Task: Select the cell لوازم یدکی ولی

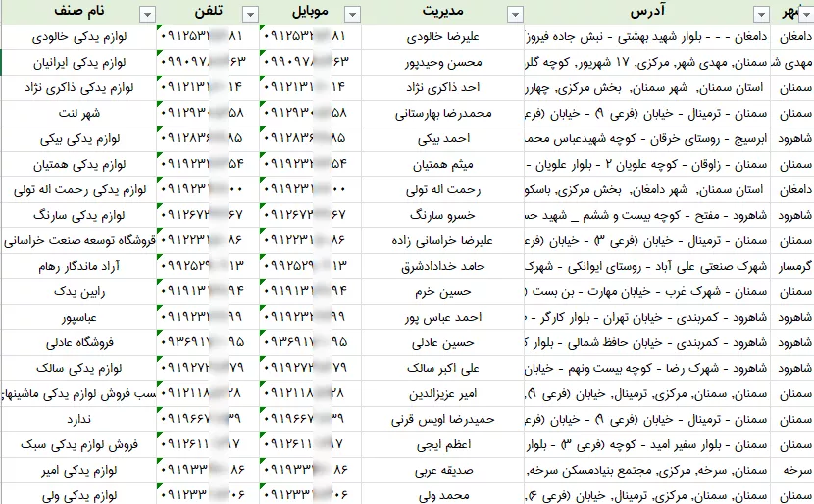Action: pos(78,494)
